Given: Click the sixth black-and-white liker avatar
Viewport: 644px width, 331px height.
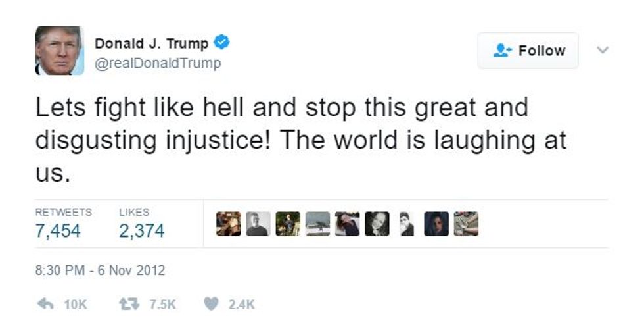Looking at the screenshot, I should (377, 224).
